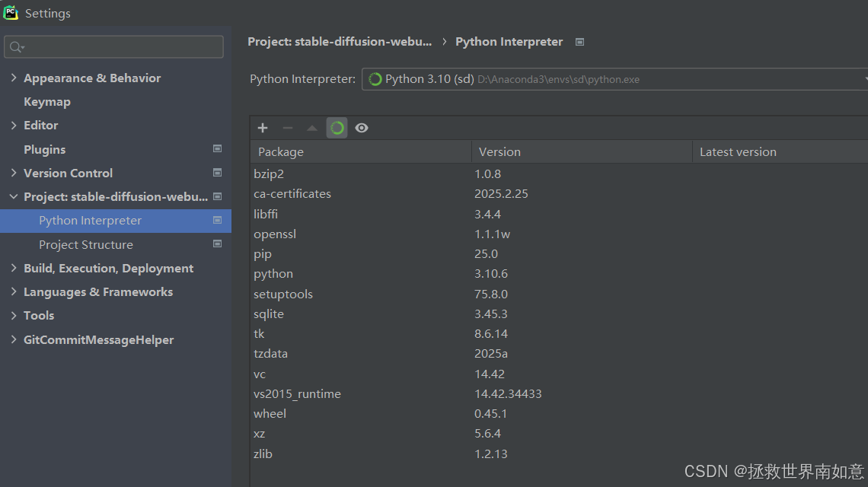This screenshot has height=487, width=868.
Task: Sort by Version column header
Action: (582, 151)
